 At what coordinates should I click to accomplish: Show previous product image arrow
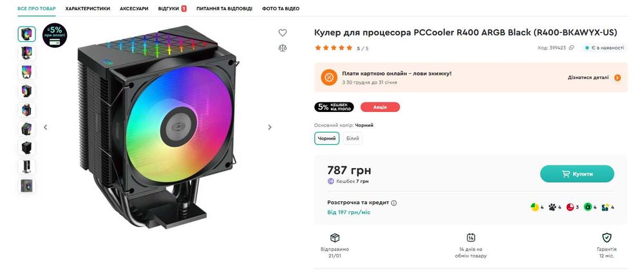pyautogui.click(x=45, y=127)
